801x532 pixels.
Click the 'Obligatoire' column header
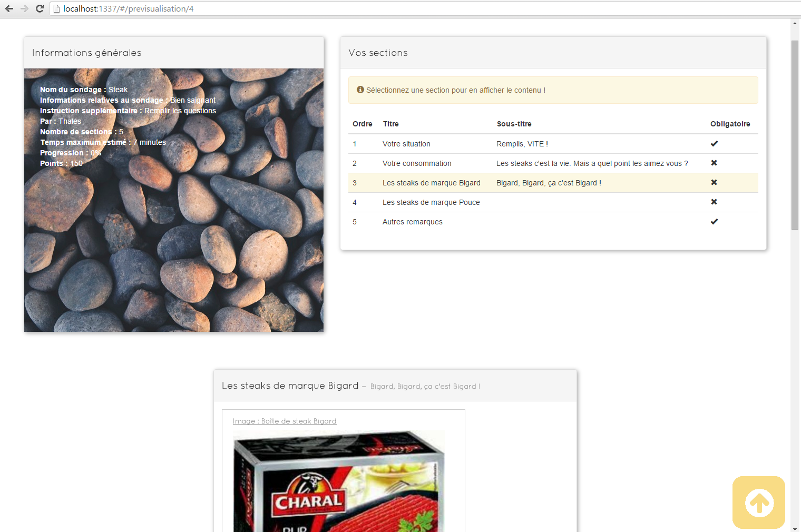pyautogui.click(x=730, y=124)
